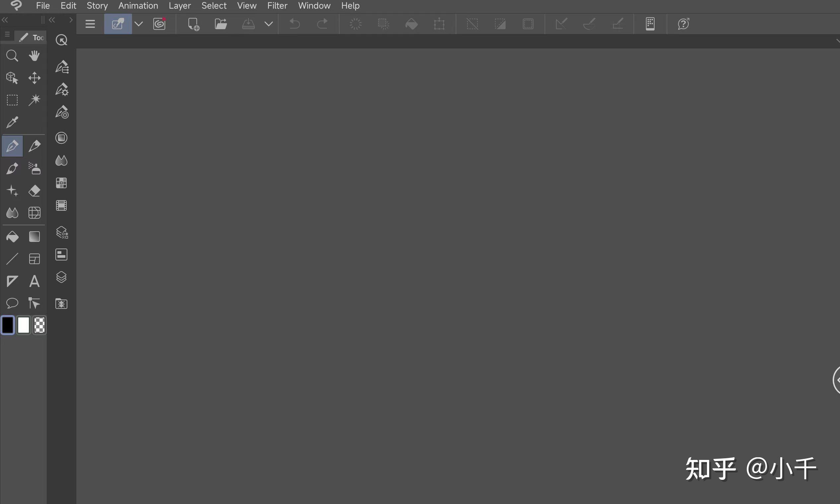The width and height of the screenshot is (840, 504).
Task: Select the Fill bucket tool
Action: pos(12,237)
